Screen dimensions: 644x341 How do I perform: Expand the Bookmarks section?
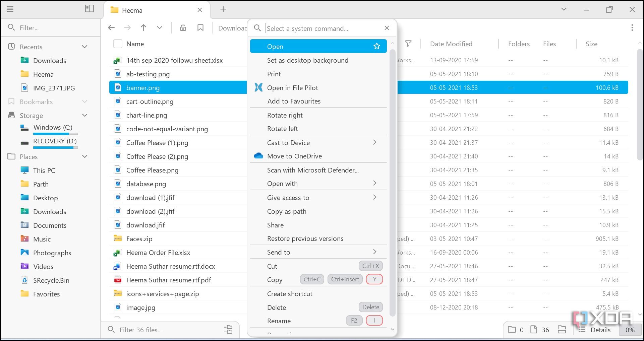tap(85, 102)
